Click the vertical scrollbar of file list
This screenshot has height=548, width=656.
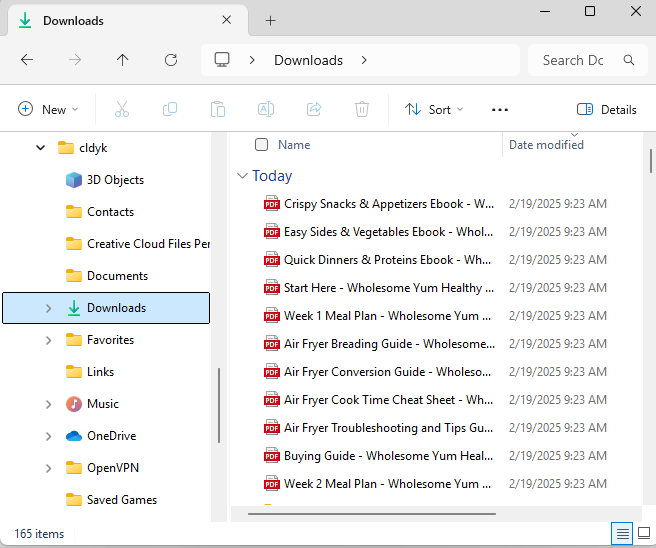(x=651, y=161)
